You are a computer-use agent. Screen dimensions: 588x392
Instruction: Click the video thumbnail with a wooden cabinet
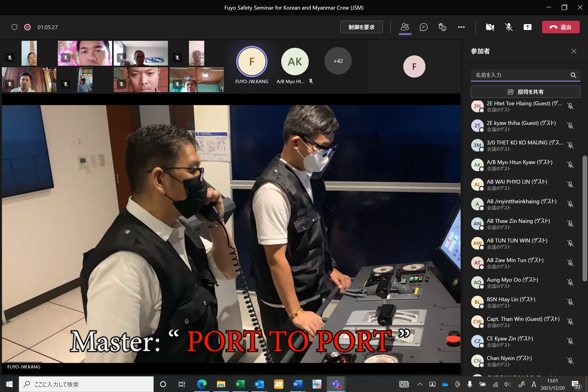tap(29, 80)
